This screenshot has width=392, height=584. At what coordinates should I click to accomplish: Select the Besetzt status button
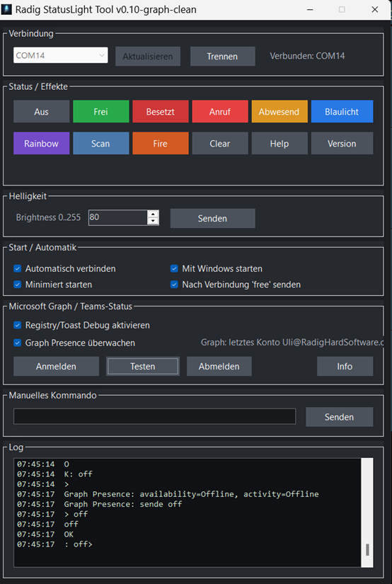tap(161, 111)
